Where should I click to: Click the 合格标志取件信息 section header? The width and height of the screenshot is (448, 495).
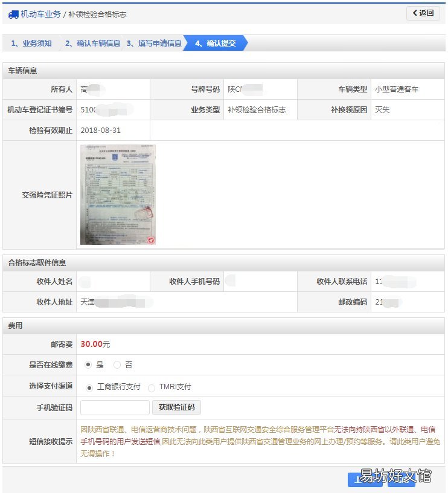pyautogui.click(x=223, y=263)
